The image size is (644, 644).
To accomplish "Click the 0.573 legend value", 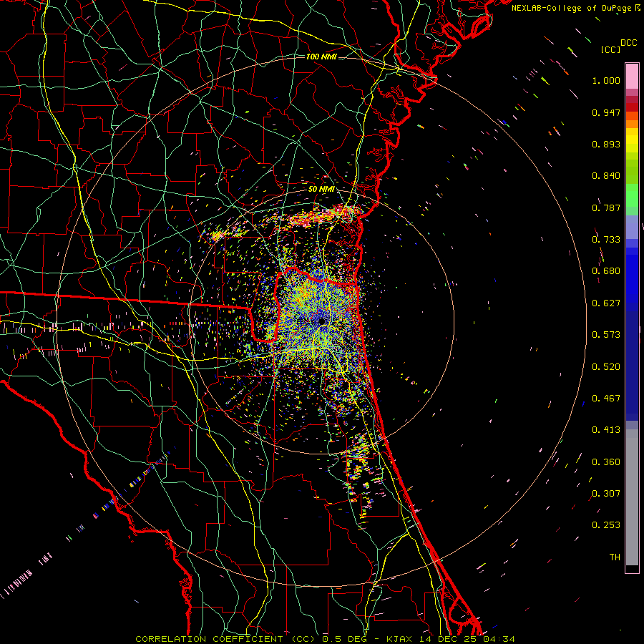I will pos(606,335).
